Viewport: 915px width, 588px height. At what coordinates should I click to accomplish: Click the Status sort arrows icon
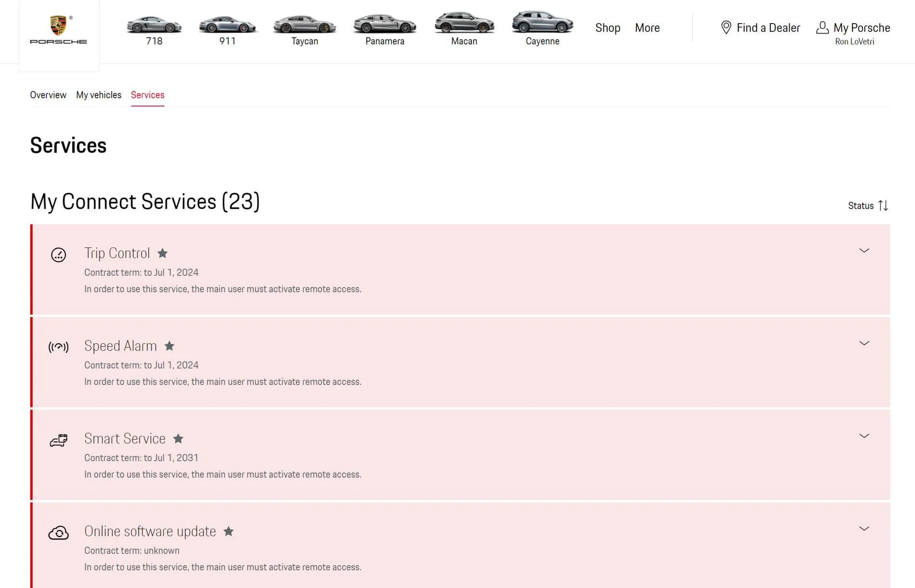[x=883, y=205]
